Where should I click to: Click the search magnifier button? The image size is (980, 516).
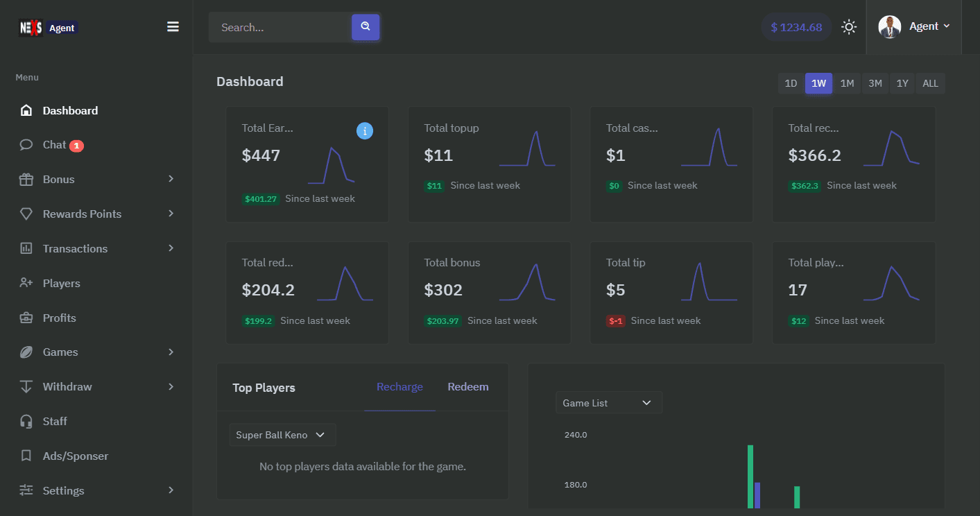[x=366, y=27]
